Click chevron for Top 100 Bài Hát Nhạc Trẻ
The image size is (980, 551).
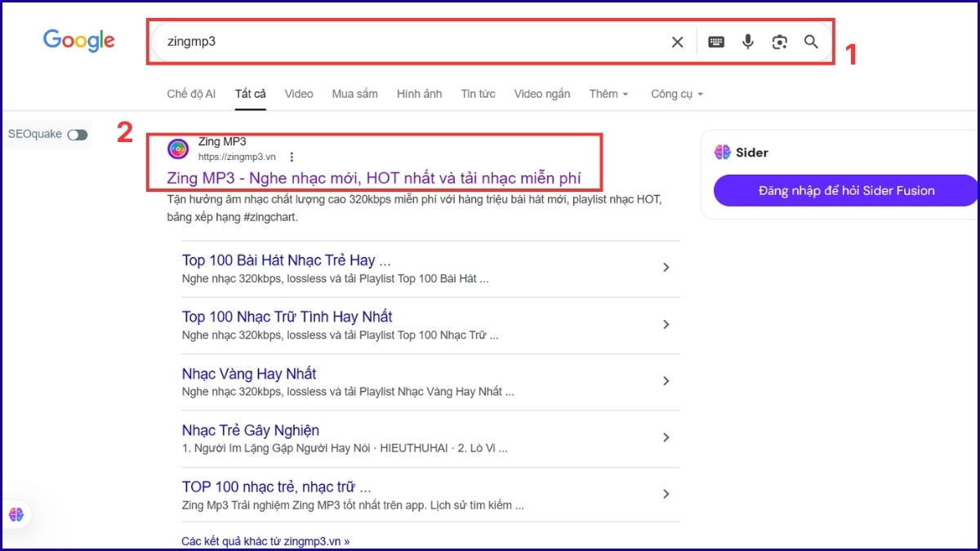(666, 268)
